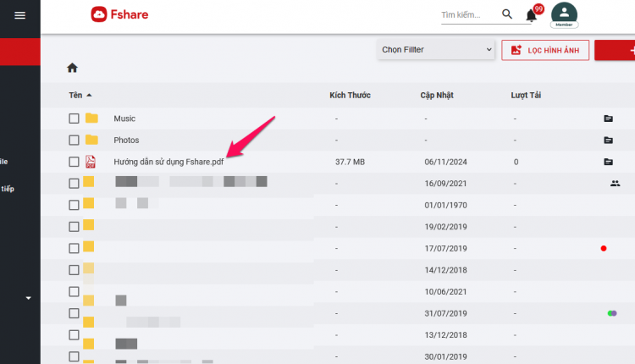635x364 pixels.
Task: Click the folder-type icon in the PDF row
Action: [x=608, y=162]
